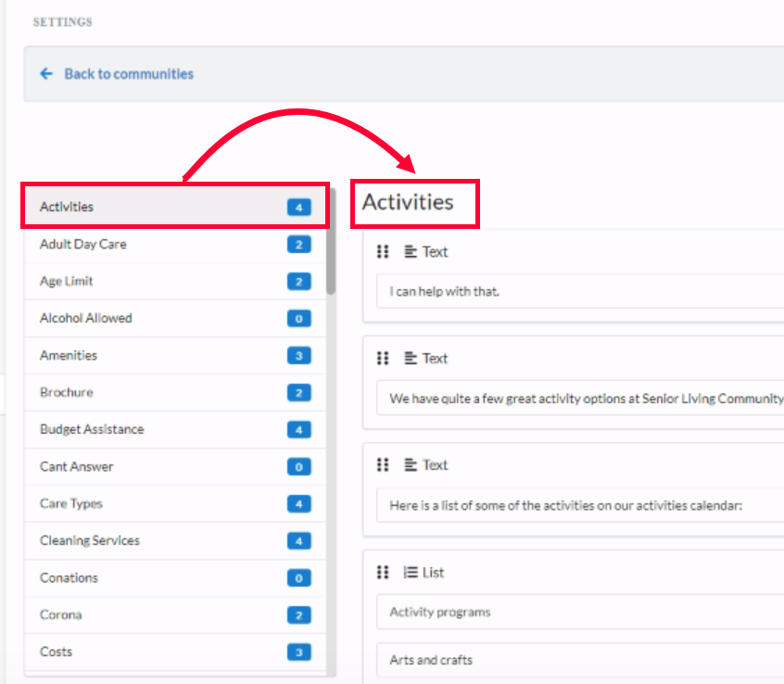Grab the drag handle of first Text block
The image size is (784, 684).
click(x=383, y=252)
